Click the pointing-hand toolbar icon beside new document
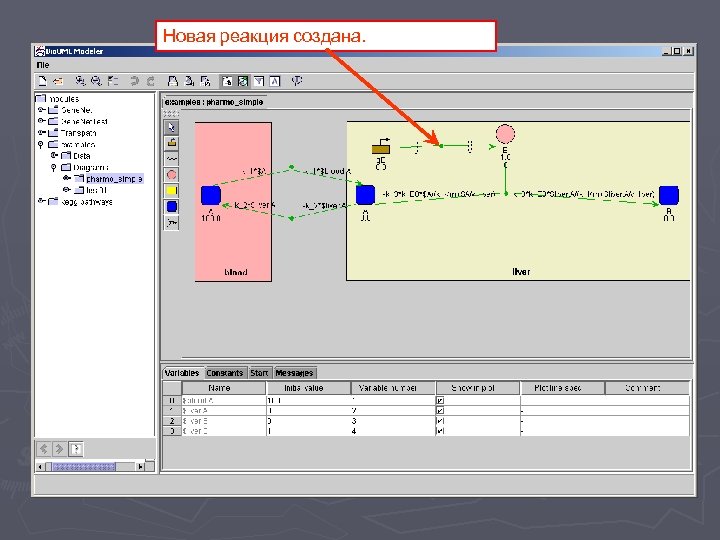This screenshot has height=540, width=720. click(58, 81)
